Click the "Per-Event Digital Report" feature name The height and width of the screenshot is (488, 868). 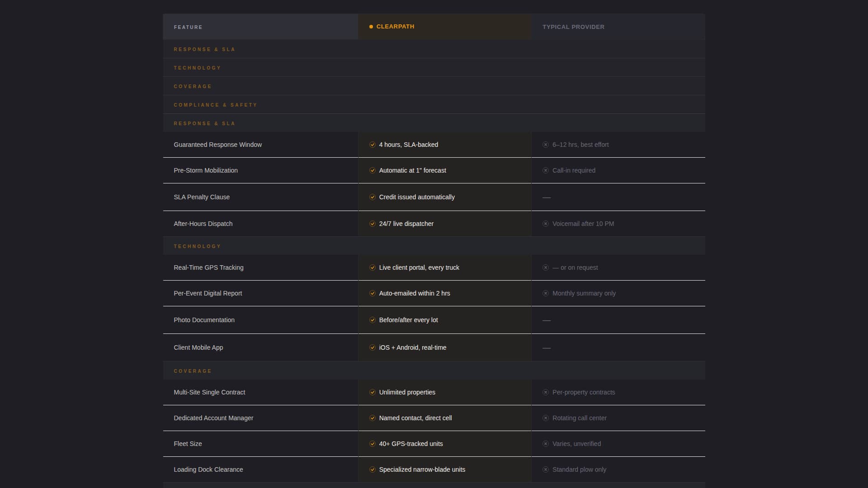[x=208, y=293]
